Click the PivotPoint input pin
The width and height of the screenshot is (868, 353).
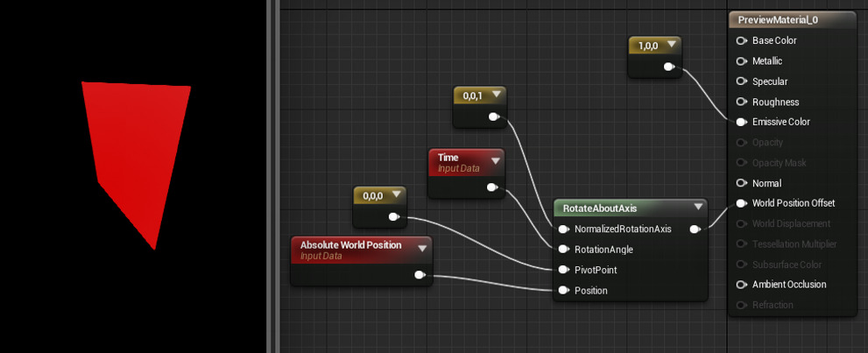point(563,270)
